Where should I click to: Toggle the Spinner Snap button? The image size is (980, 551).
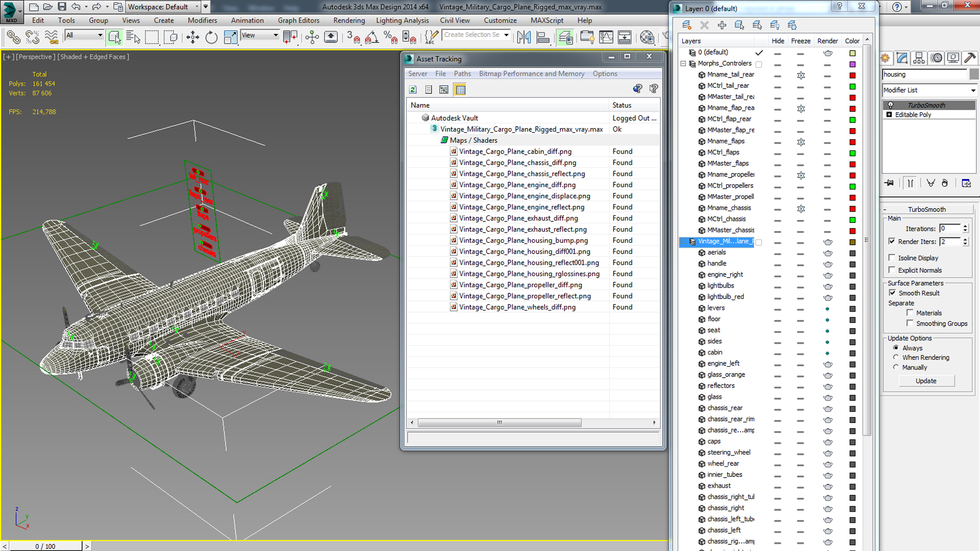(409, 37)
